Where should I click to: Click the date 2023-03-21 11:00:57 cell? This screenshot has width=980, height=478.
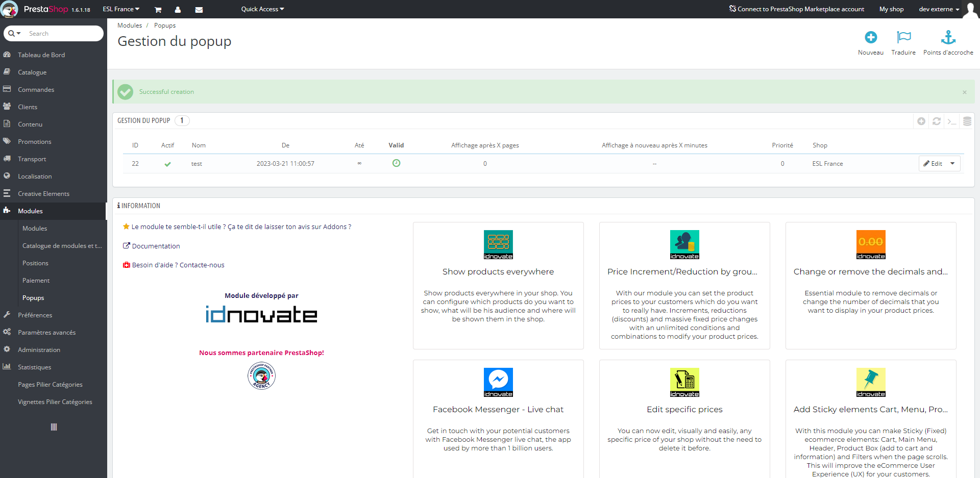coord(285,164)
